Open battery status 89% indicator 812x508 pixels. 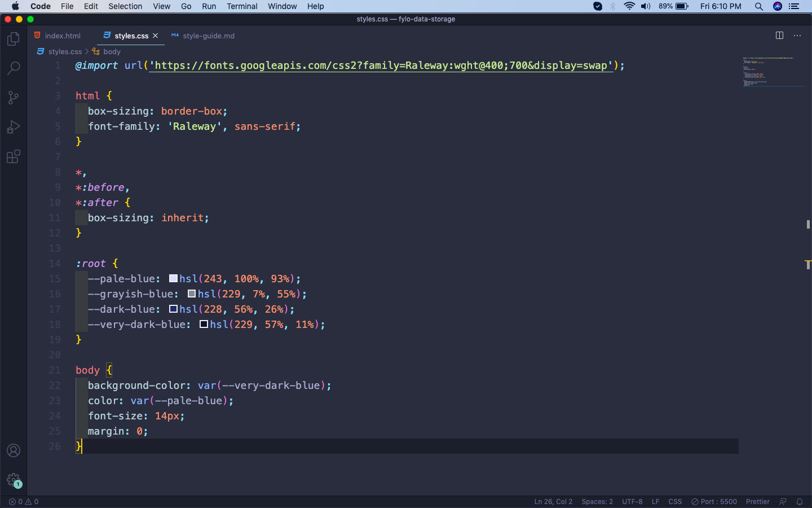coord(673,6)
